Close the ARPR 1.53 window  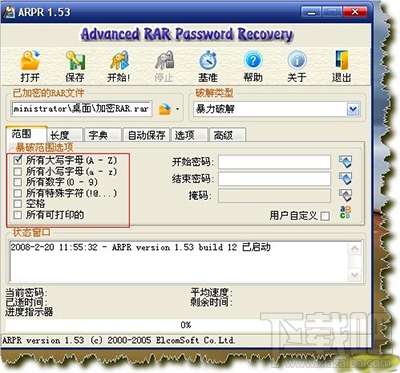tap(355, 12)
